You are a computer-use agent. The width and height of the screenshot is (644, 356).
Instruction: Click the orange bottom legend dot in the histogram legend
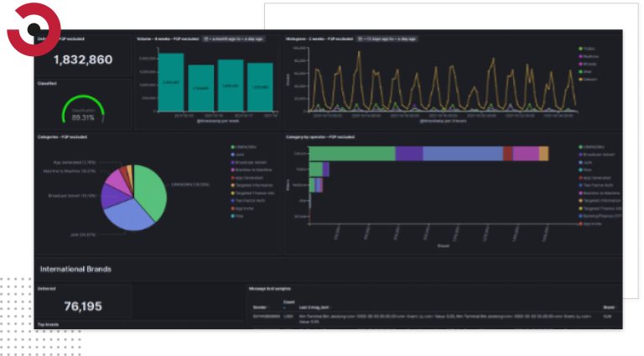point(581,79)
